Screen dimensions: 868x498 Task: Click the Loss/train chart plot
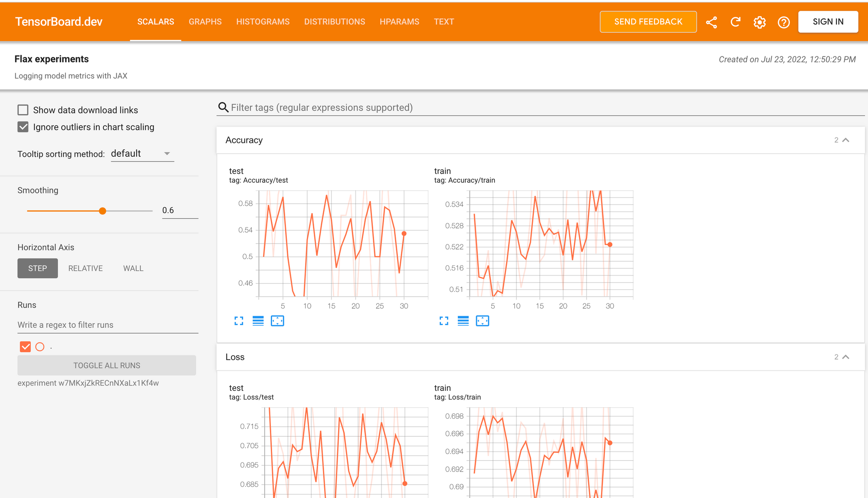[x=551, y=452]
